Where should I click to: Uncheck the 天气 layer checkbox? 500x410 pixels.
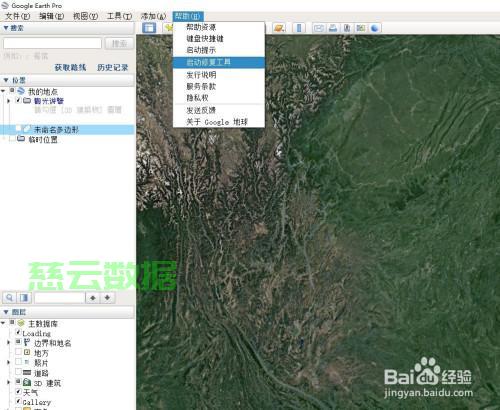tap(19, 392)
